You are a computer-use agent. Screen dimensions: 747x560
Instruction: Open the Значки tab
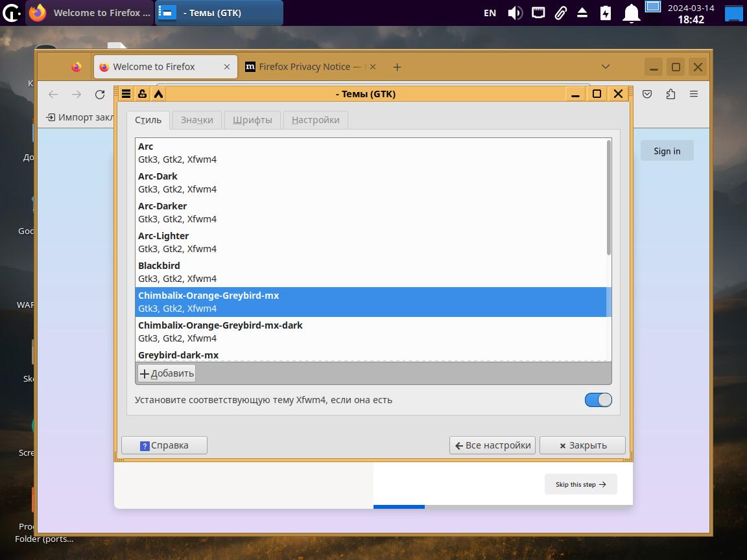click(x=196, y=120)
